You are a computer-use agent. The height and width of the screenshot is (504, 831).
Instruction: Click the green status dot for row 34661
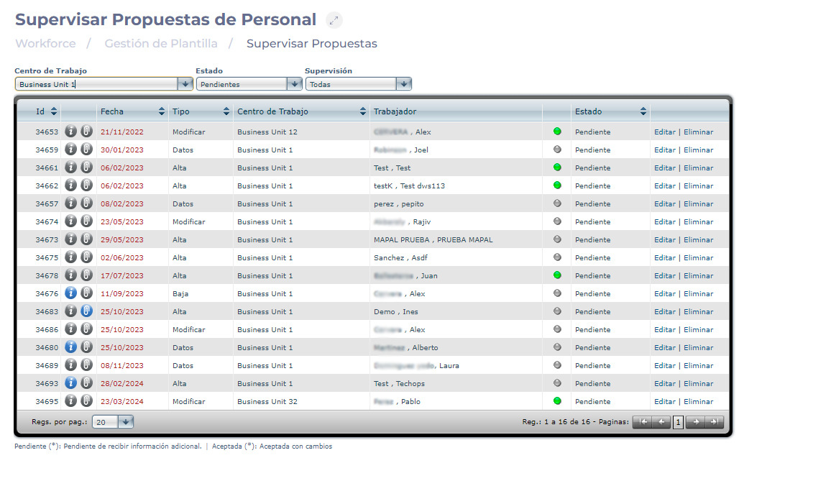pyautogui.click(x=557, y=168)
